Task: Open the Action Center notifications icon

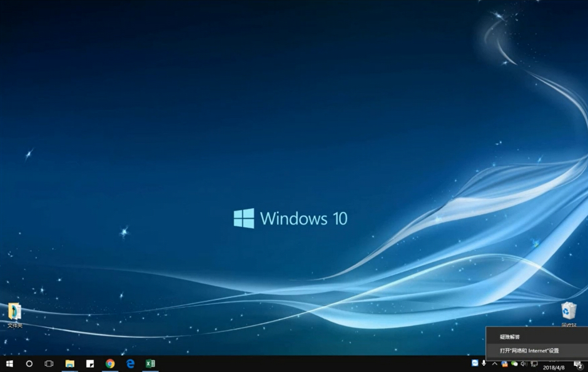Action: click(x=578, y=365)
